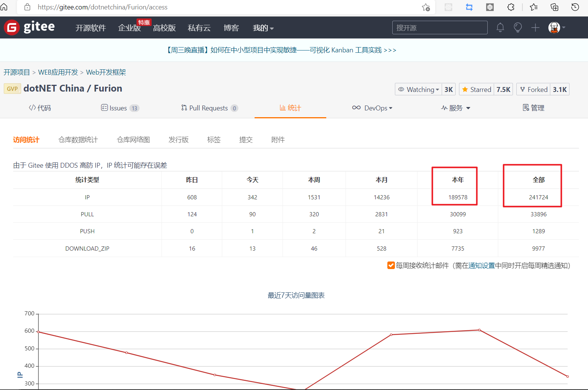588x390 pixels.
Task: Open browser extensions puzzle icon
Action: pyautogui.click(x=511, y=7)
